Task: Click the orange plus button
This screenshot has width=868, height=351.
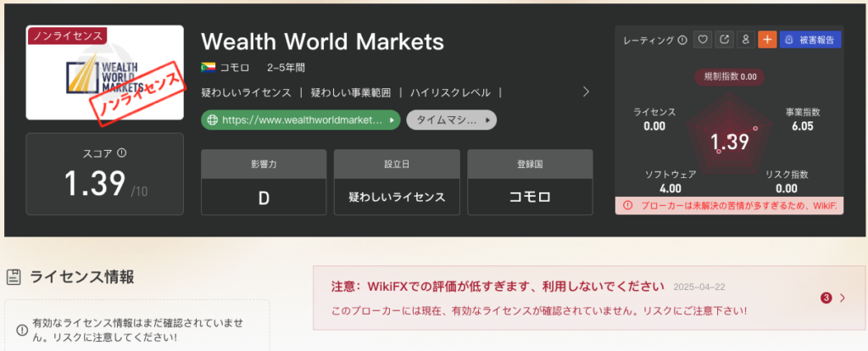Action: click(x=767, y=39)
